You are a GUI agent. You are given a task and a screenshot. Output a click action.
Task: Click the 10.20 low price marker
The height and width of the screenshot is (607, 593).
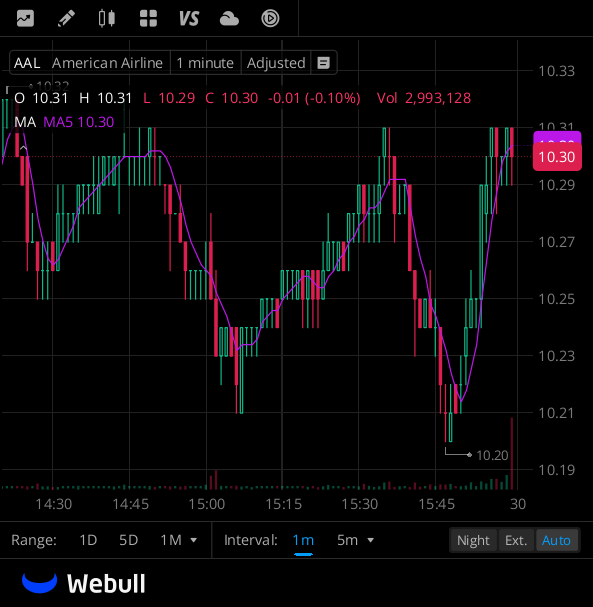coord(492,455)
